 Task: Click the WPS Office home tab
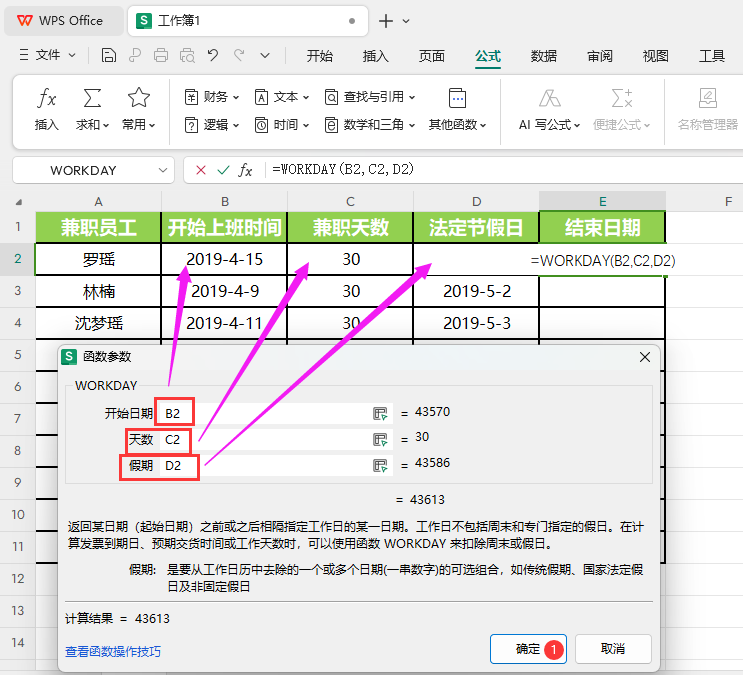[63, 21]
